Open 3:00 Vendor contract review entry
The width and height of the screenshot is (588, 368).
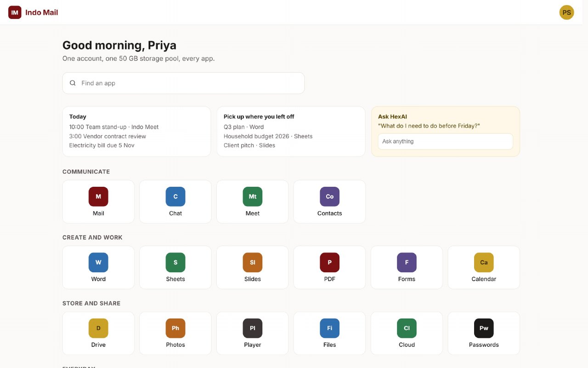[x=107, y=136]
